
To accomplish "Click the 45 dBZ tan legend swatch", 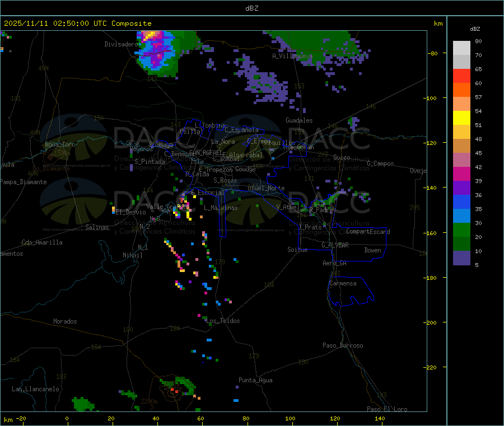I will 461,146.
